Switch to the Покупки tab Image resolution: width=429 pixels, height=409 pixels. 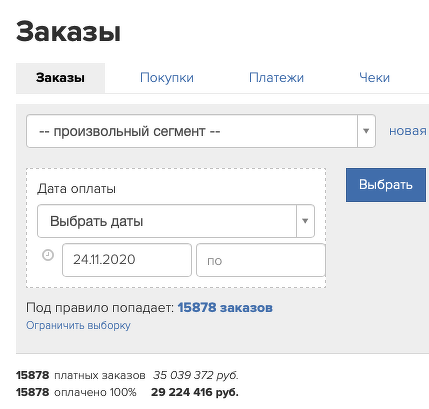point(167,78)
